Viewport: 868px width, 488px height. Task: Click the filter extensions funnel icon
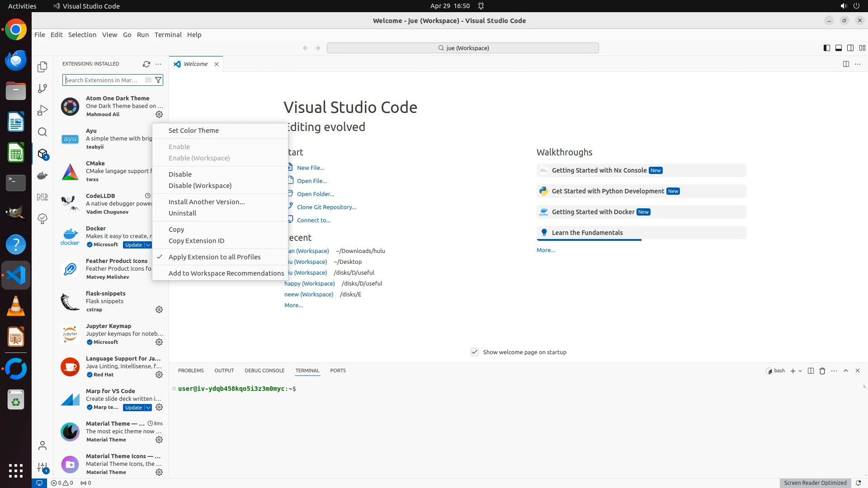coord(158,80)
